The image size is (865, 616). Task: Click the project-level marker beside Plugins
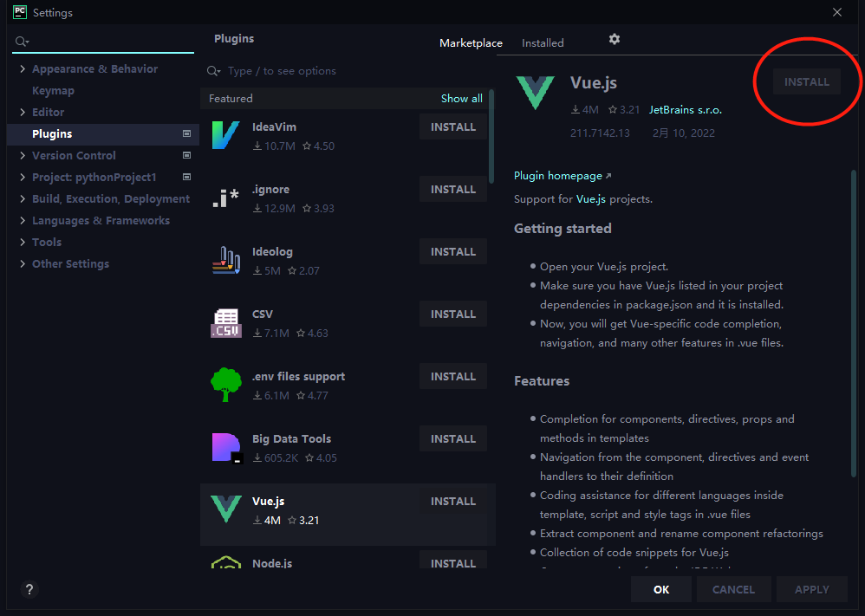coord(186,133)
